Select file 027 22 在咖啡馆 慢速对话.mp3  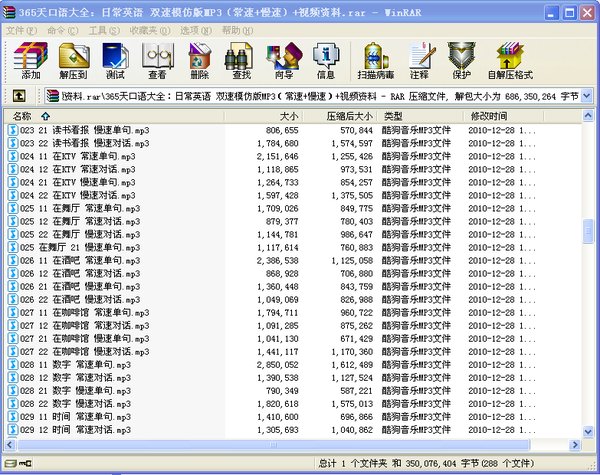click(x=85, y=351)
